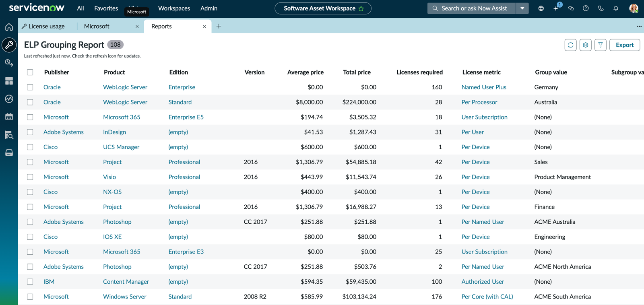
Task: Go to Home in the left sidebar
Action: [x=9, y=27]
